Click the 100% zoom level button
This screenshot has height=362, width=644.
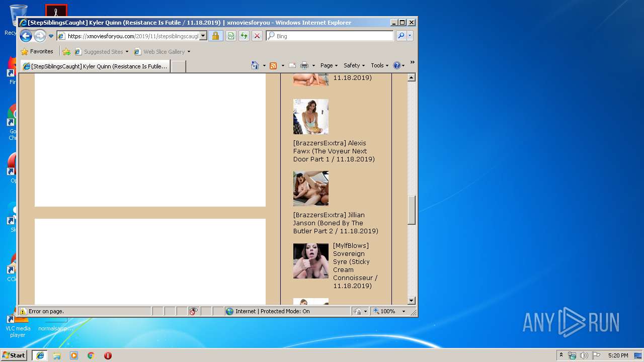coord(385,311)
